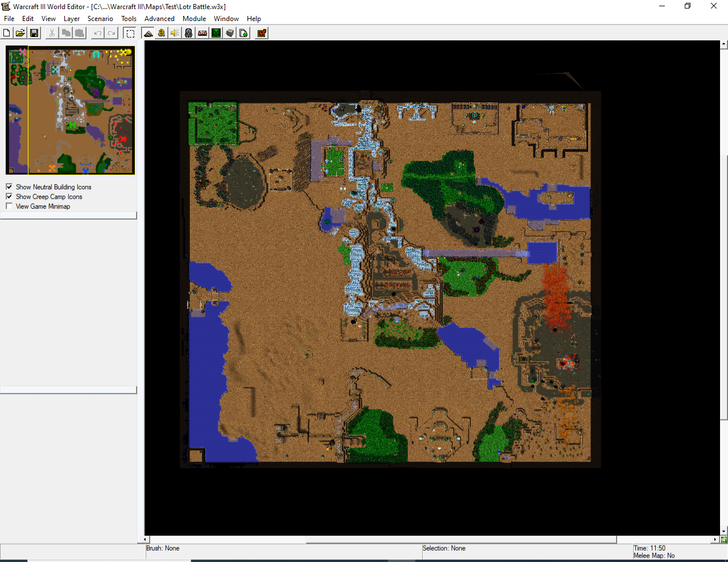The height and width of the screenshot is (562, 728).
Task: Create a new map with New icon
Action: 7,33
